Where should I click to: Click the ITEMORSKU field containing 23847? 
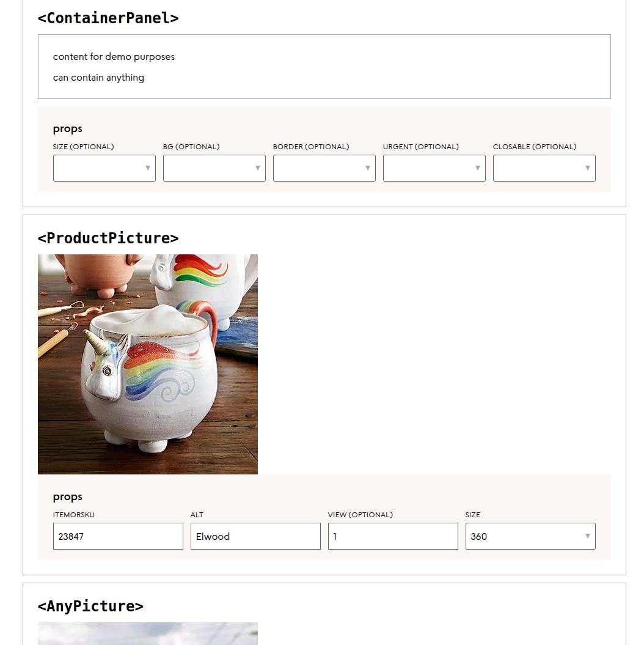(118, 536)
